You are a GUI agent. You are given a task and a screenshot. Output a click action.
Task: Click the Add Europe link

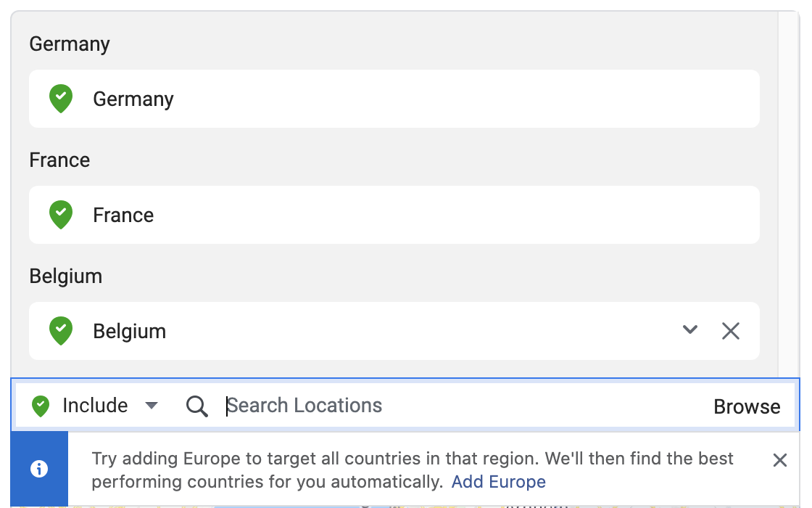498,482
